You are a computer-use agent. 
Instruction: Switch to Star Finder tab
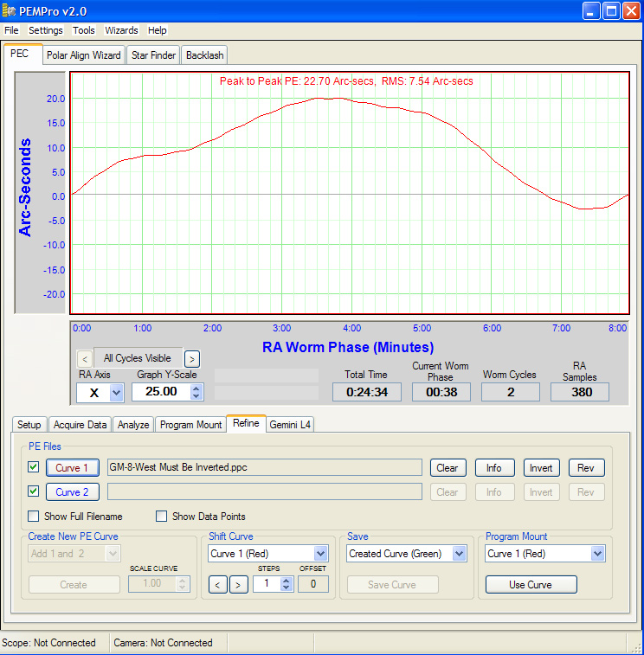[x=153, y=55]
